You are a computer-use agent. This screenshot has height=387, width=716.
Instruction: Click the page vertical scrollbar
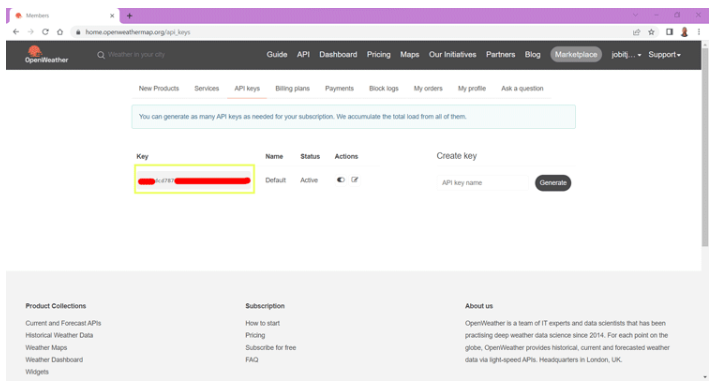[705, 146]
